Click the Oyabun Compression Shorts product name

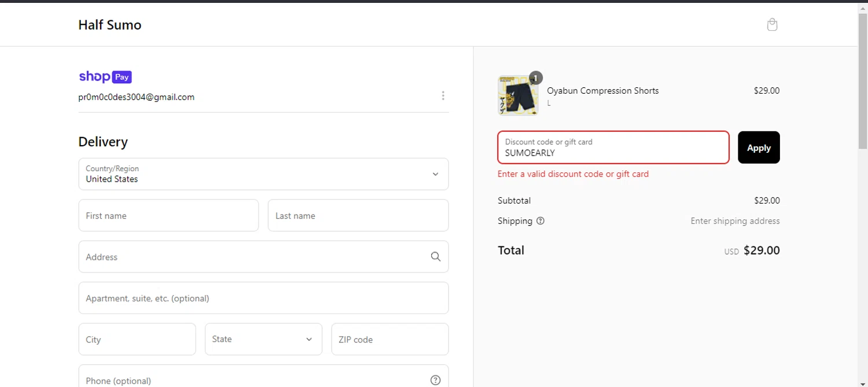(603, 90)
